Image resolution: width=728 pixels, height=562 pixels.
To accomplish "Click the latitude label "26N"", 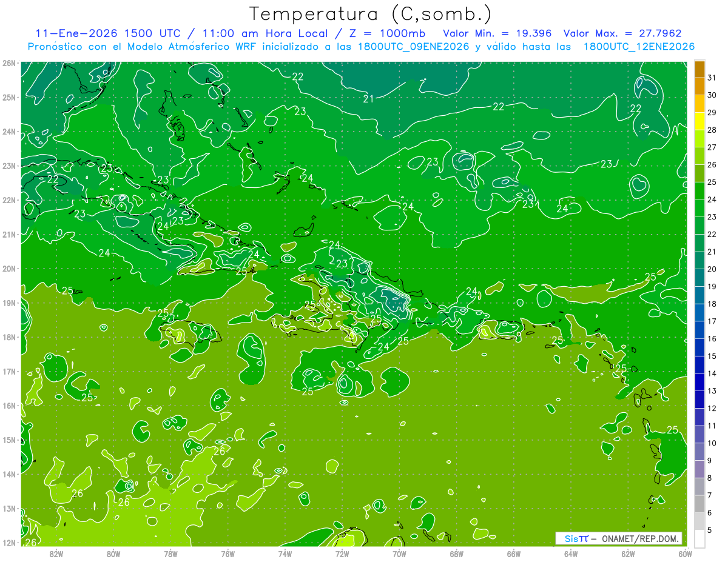I will [8, 63].
